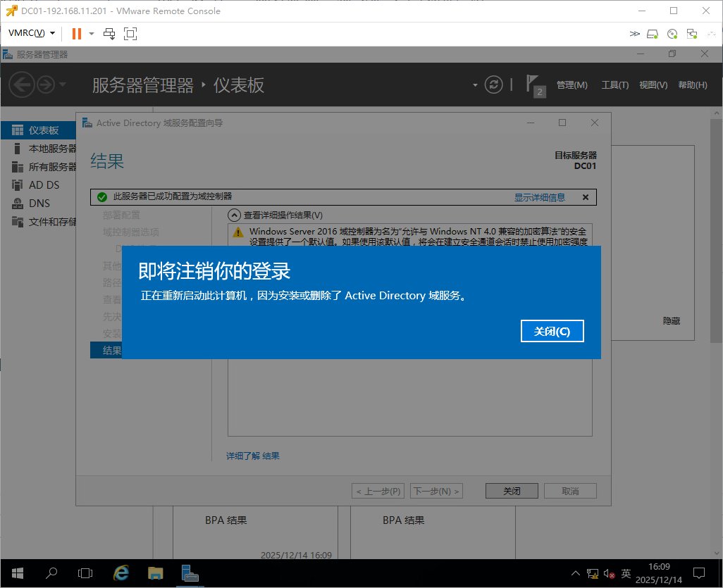Click the hard disk device icon in the VMRC toolbar
Image resolution: width=723 pixels, height=588 pixels.
(x=653, y=34)
